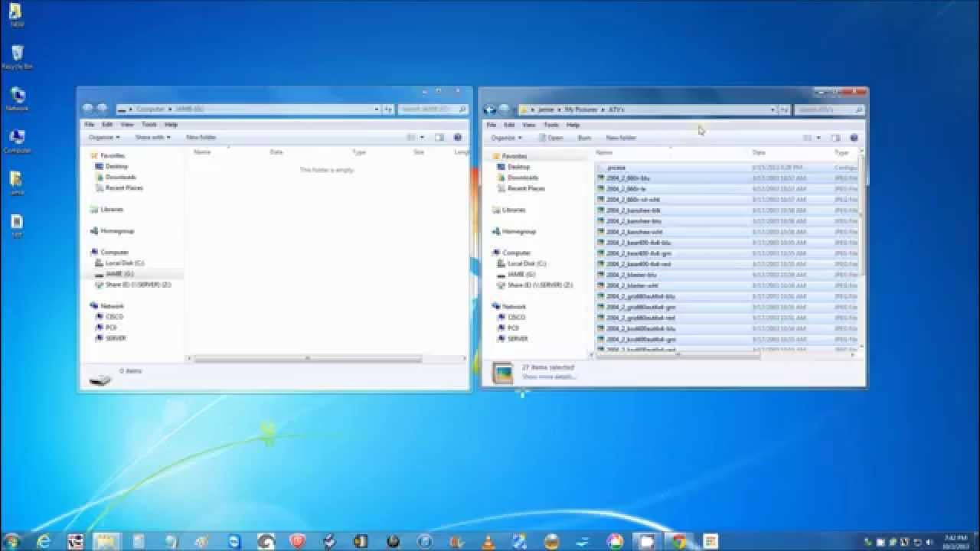Open File menu in JAMIE (G:) window
Image resolution: width=980 pixels, height=551 pixels.
click(x=89, y=124)
